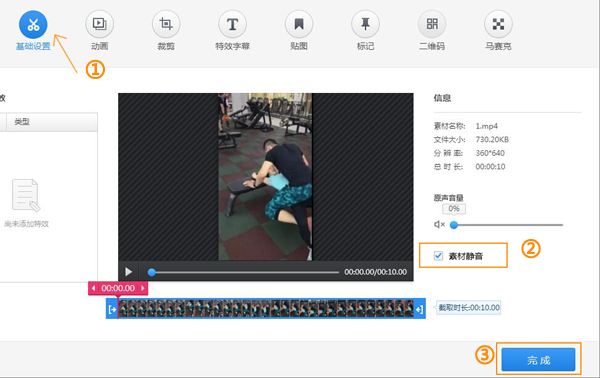Click the file name 1.mp4
The height and width of the screenshot is (378, 600).
(487, 126)
